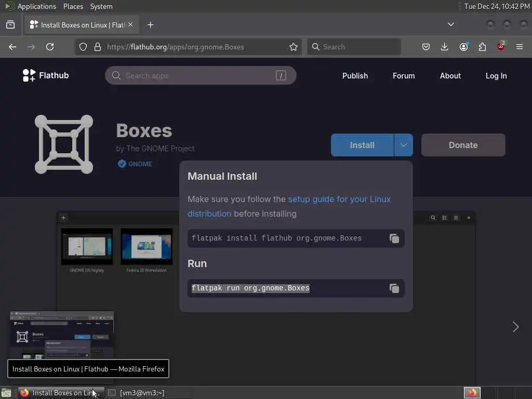Click the GNOME OS Nightly thumbnail
Image resolution: width=532 pixels, height=399 pixels.
tap(87, 246)
